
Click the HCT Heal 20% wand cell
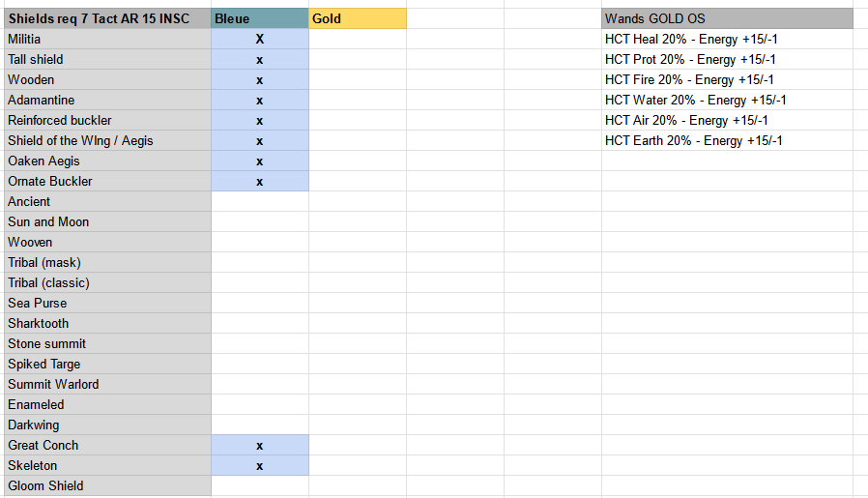[x=691, y=40]
